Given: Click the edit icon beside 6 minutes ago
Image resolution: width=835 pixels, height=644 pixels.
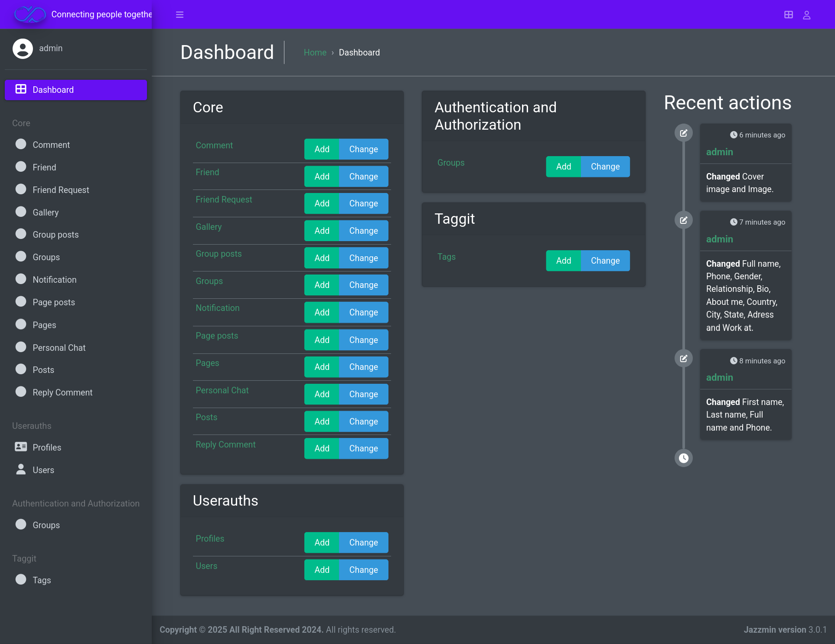Looking at the screenshot, I should (x=684, y=133).
